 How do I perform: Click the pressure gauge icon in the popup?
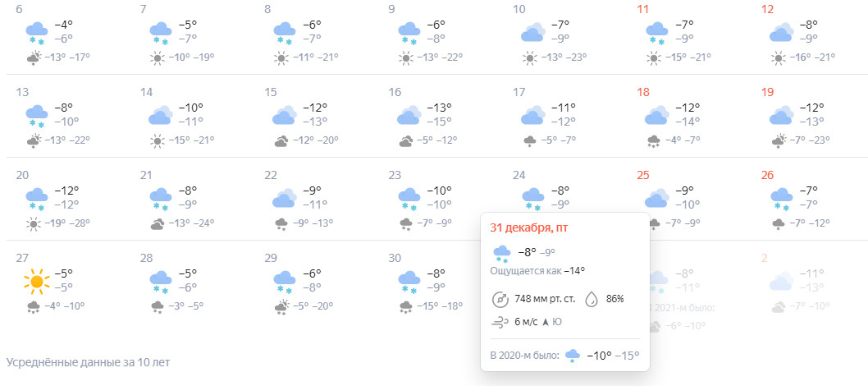pyautogui.click(x=500, y=299)
